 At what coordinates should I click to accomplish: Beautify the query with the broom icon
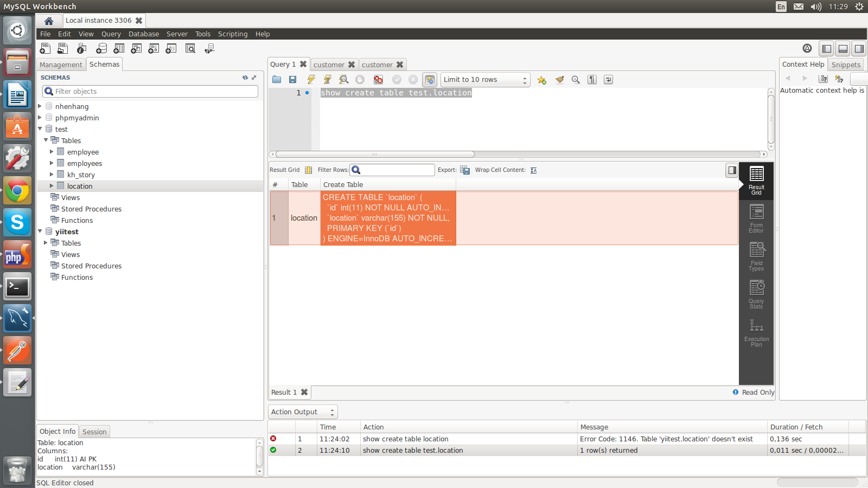(x=559, y=80)
